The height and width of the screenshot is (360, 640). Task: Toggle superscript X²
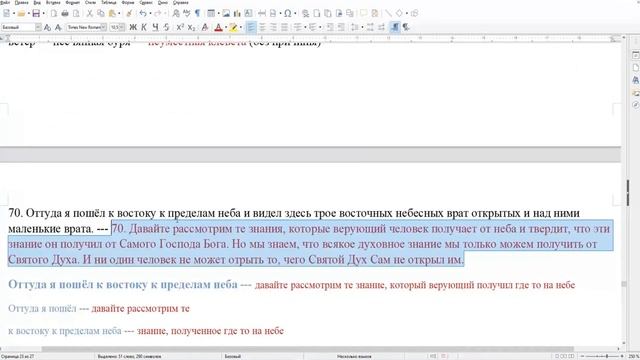click(180, 27)
